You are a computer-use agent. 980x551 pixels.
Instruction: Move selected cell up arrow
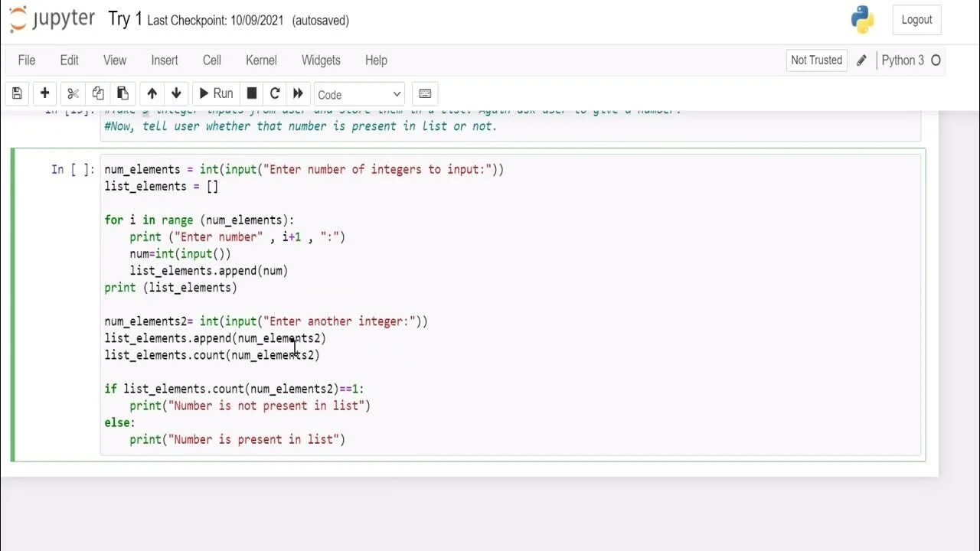click(x=152, y=93)
